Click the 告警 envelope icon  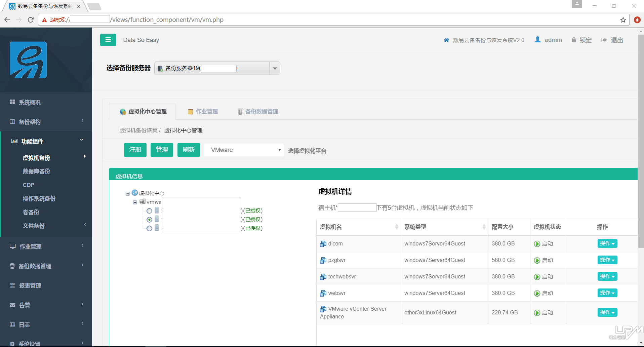pos(13,305)
